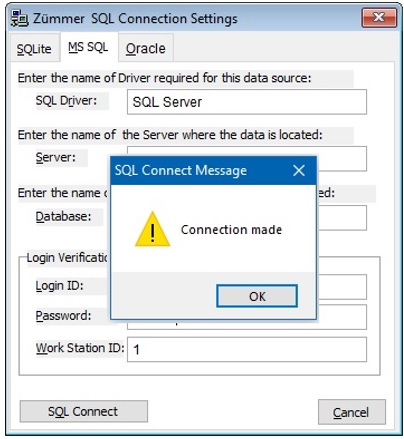Click the Work Station ID field
Screen dimensions: 404x439
[x=247, y=349]
